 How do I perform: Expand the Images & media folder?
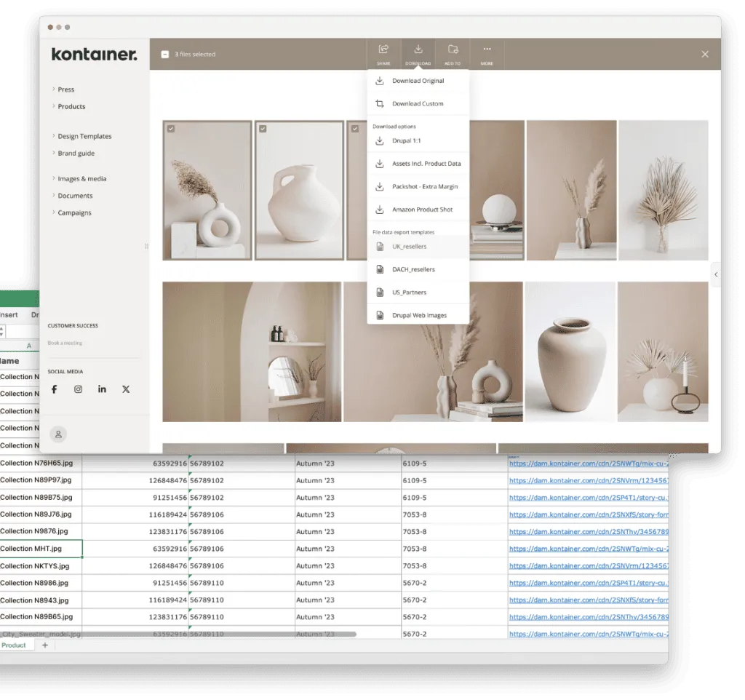point(81,179)
